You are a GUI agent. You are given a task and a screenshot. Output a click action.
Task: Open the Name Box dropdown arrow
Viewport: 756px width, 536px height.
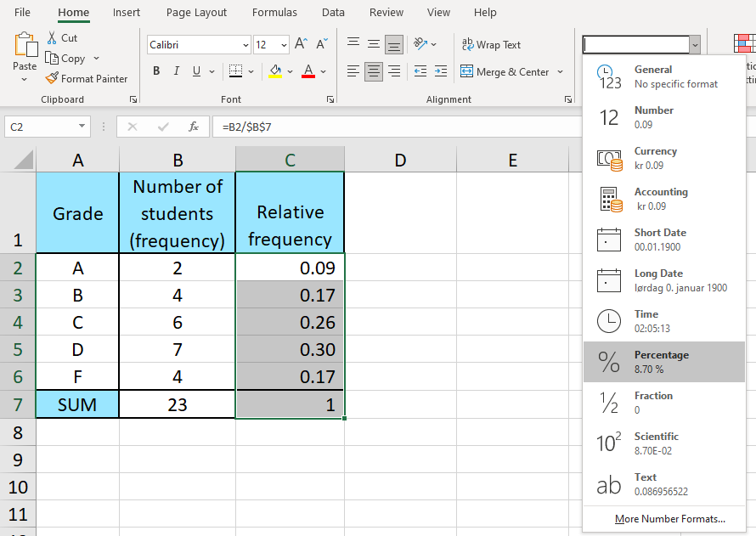point(82,127)
